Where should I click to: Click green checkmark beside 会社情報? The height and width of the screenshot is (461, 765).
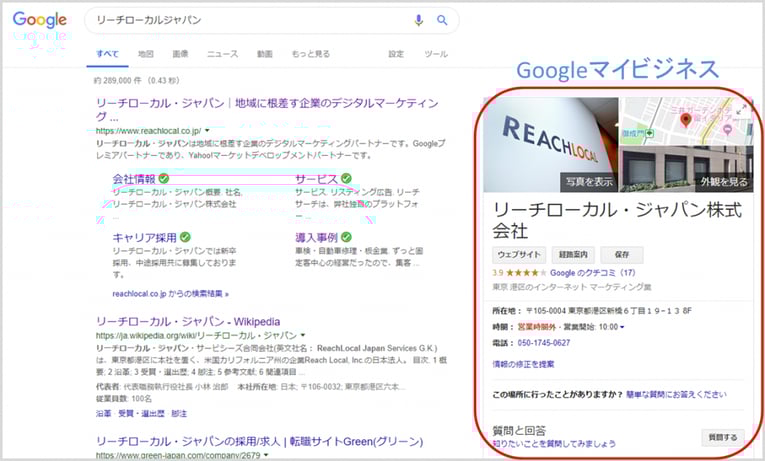pos(164,179)
